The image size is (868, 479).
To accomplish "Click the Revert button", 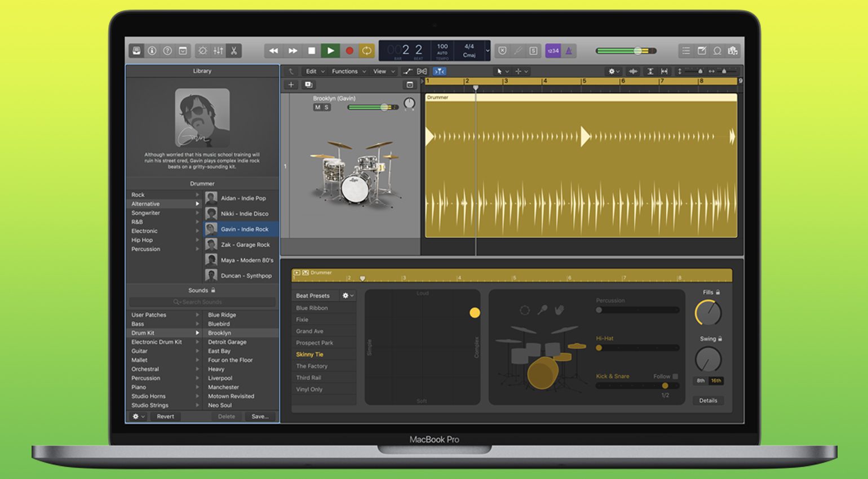I will [165, 416].
